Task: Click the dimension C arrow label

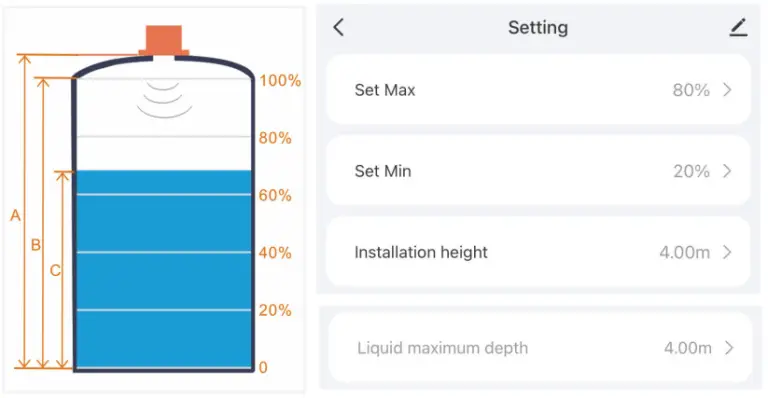Action: [x=55, y=270]
